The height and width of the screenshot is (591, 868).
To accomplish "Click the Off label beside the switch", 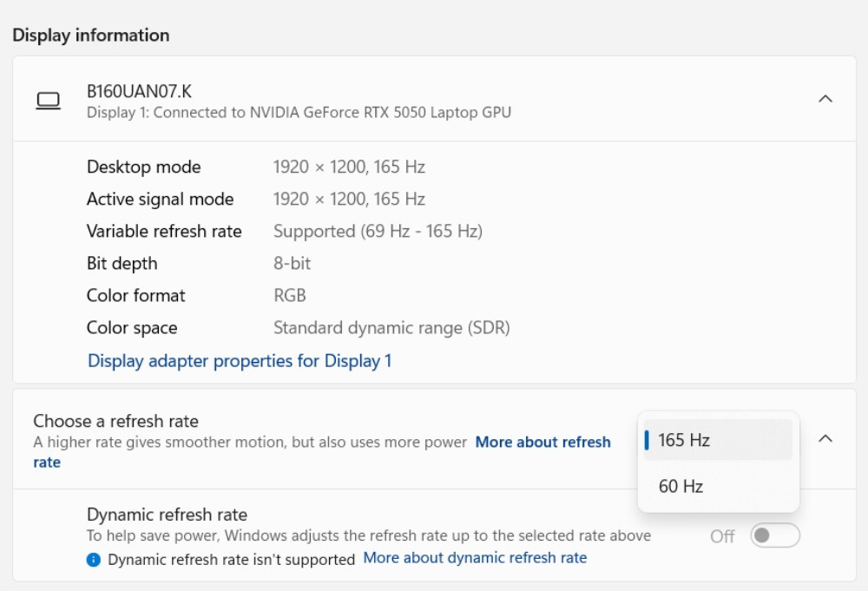I will (x=722, y=536).
